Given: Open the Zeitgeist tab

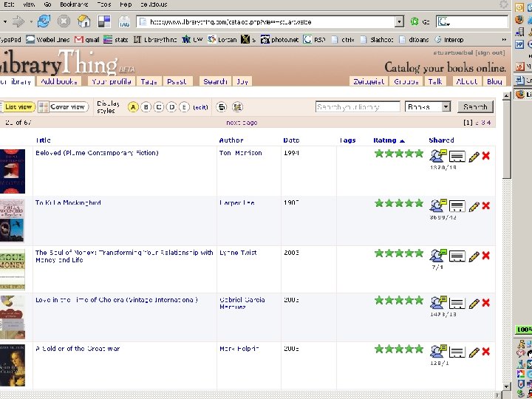Looking at the screenshot, I should coord(369,81).
